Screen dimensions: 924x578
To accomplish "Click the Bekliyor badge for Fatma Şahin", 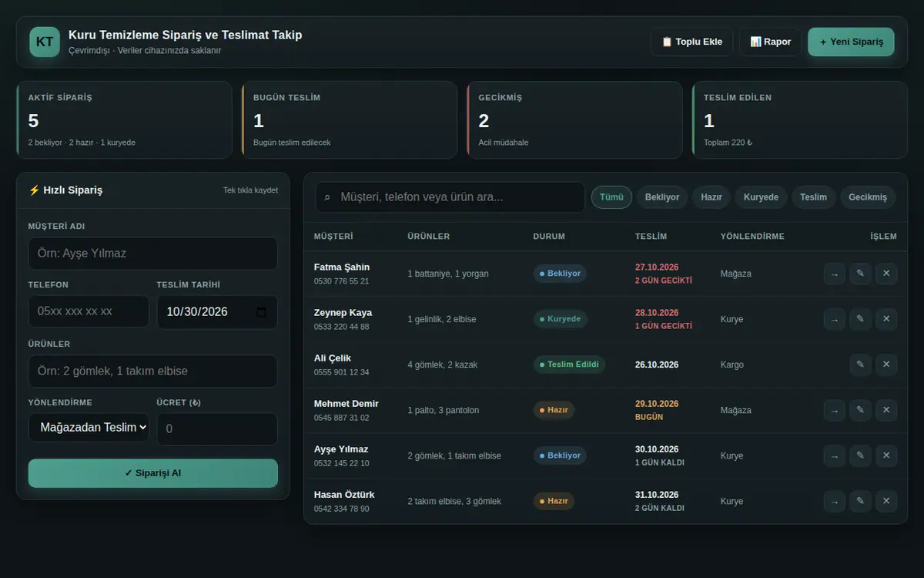I will [x=561, y=274].
